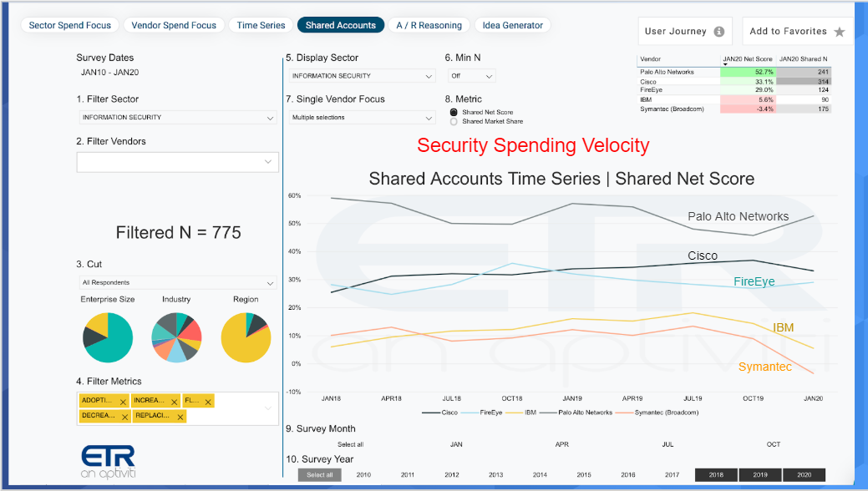The image size is (868, 491).
Task: Open the Idea Generator tab
Action: pos(513,25)
